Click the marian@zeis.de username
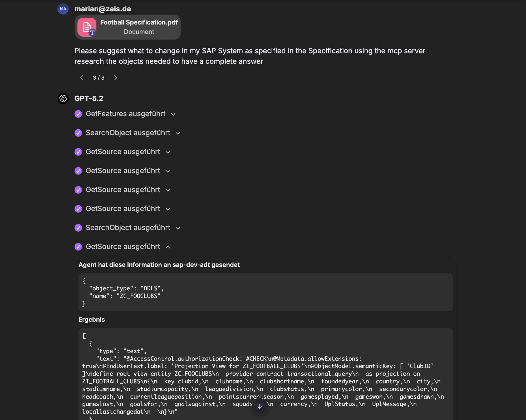This screenshot has height=420, width=526. point(102,9)
